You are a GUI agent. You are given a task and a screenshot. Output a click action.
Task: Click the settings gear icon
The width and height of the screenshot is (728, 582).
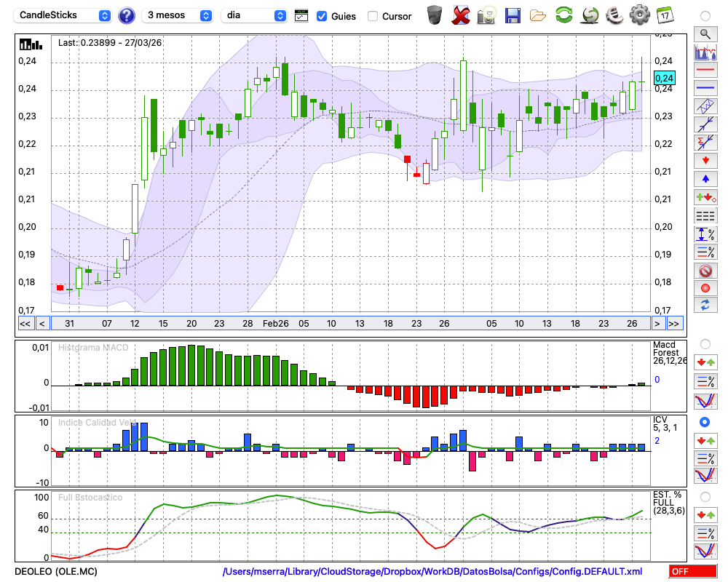pyautogui.click(x=639, y=15)
